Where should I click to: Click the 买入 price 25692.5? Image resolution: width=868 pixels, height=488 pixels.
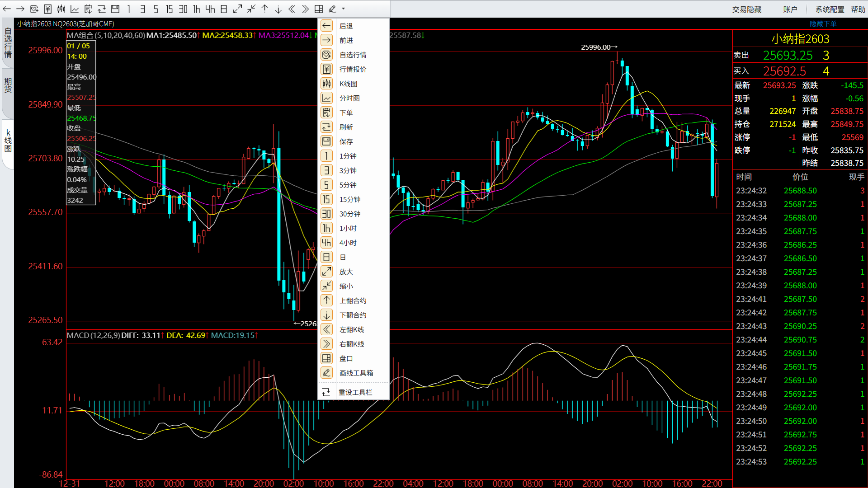tap(784, 71)
